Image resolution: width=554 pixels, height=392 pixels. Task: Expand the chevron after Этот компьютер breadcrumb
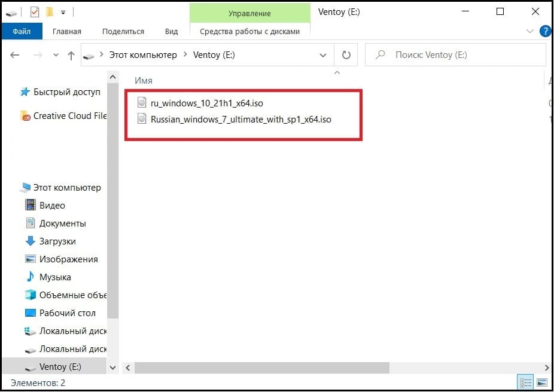185,55
